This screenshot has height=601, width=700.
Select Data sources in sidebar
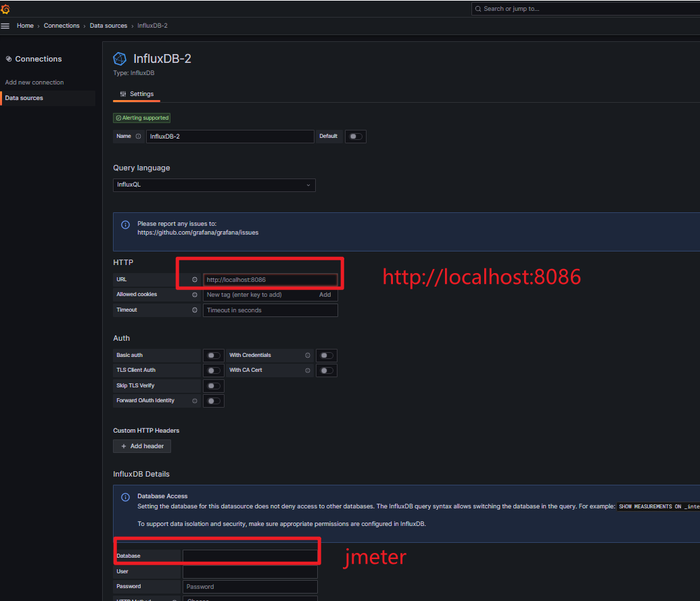coord(48,98)
